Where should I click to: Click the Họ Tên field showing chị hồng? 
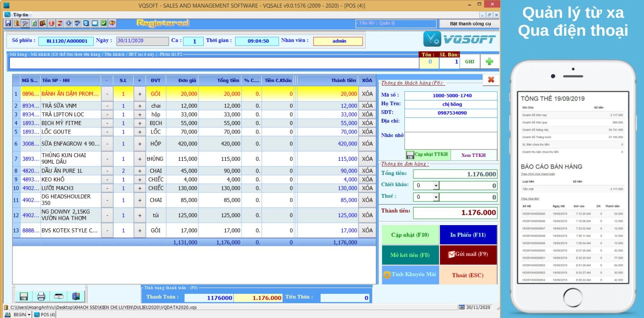click(451, 104)
